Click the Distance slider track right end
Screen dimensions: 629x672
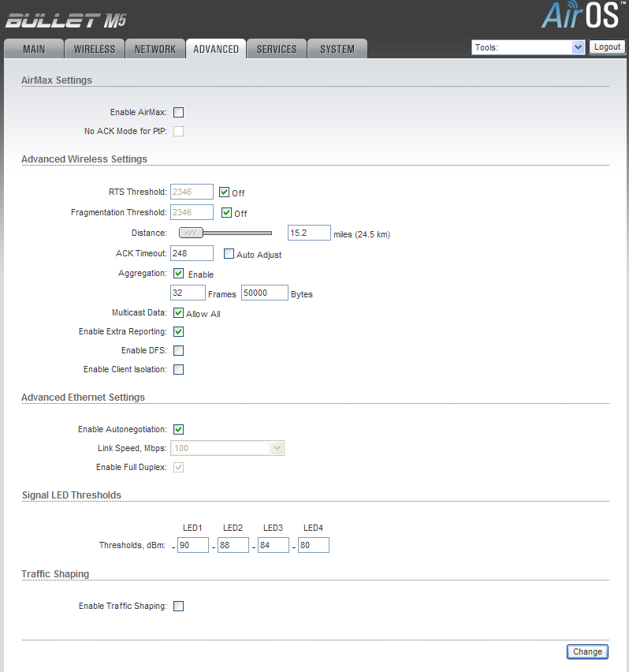[270, 233]
